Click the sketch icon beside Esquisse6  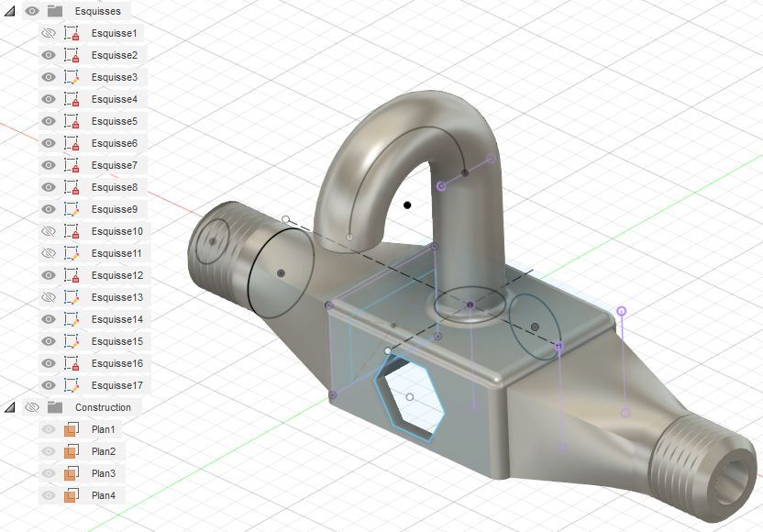click(72, 143)
